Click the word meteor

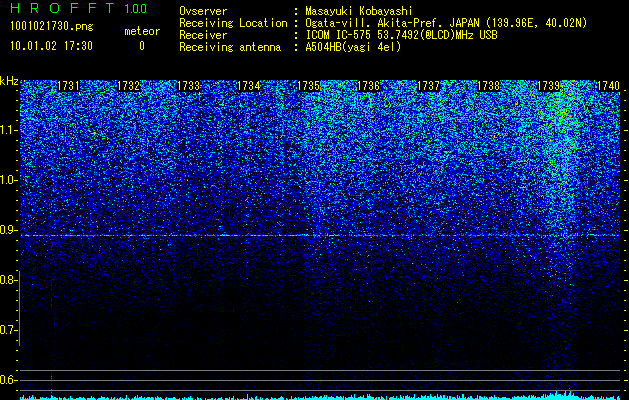142,31
